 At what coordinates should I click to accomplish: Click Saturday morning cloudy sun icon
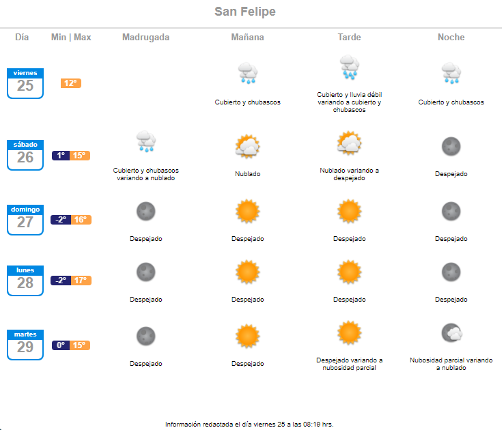click(247, 147)
